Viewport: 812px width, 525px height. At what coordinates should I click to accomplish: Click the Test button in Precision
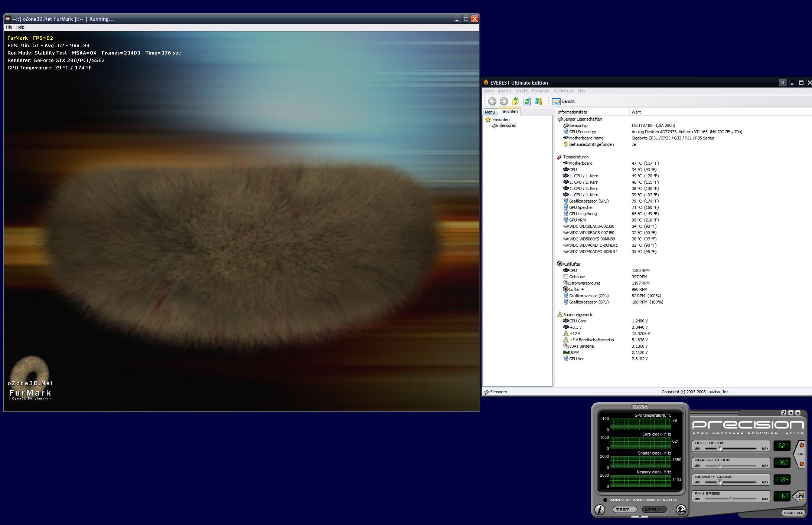tap(625, 510)
